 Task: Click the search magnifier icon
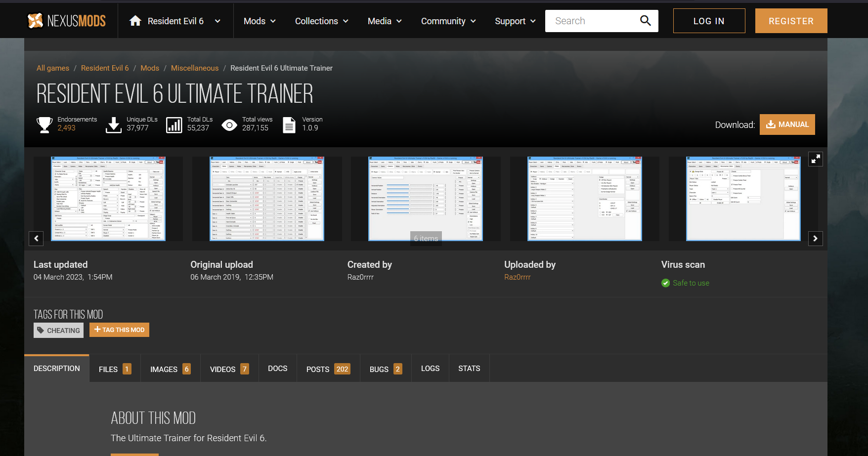tap(645, 21)
